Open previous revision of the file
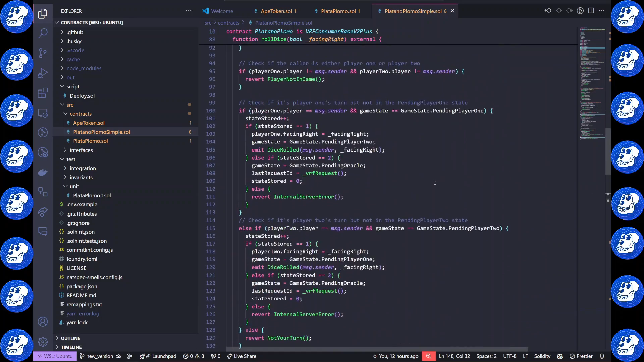This screenshot has height=362, width=644. [548, 11]
